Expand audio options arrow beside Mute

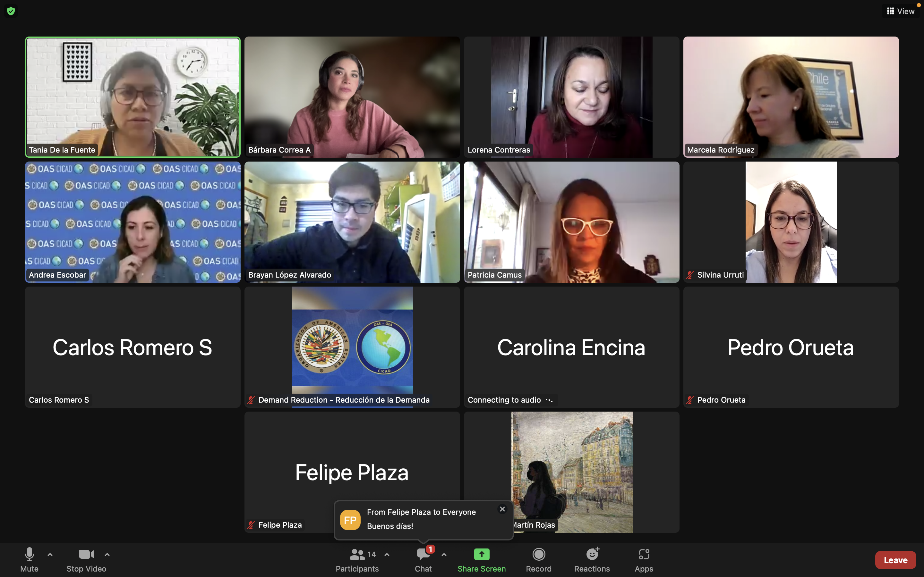coord(50,555)
